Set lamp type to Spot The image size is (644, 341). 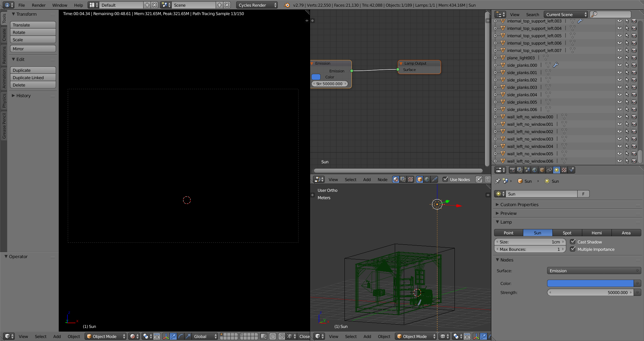coord(567,233)
